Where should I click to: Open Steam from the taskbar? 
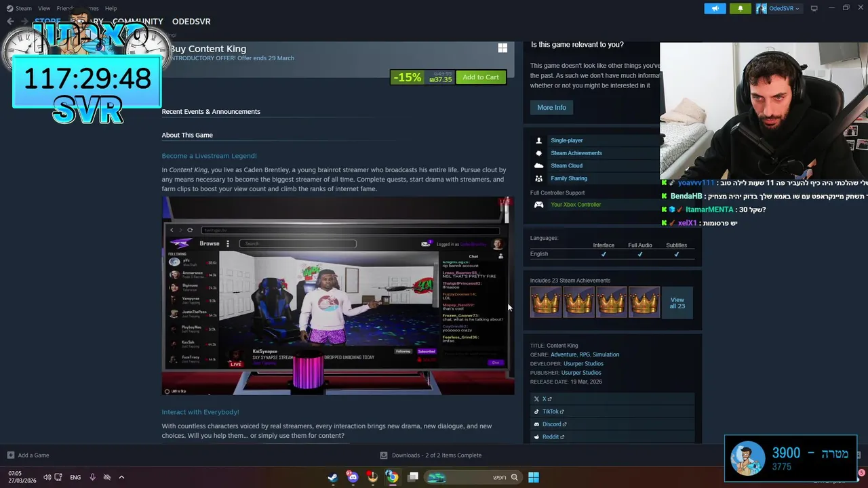coord(332,477)
